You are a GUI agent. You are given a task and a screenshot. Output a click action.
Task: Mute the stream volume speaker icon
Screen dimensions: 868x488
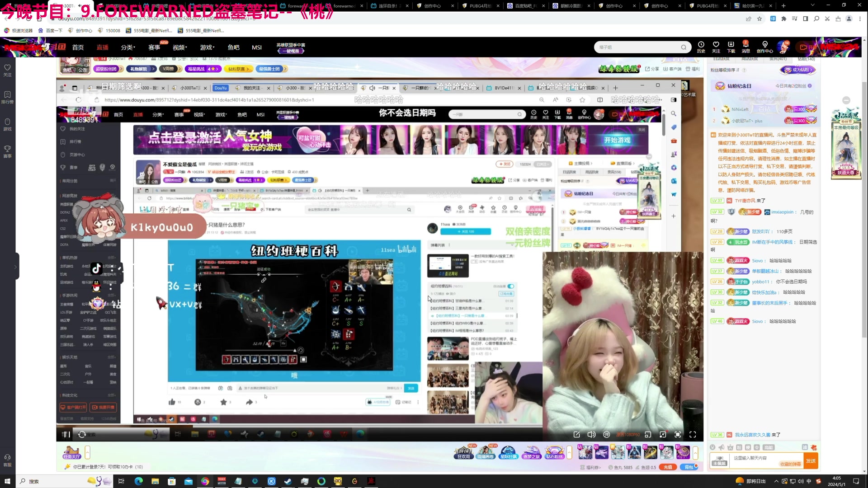coord(591,434)
